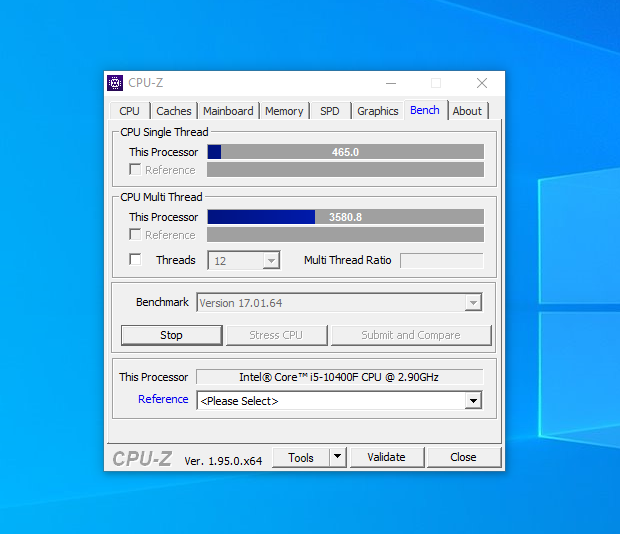This screenshot has height=534, width=620.
Task: Open the Caches tab
Action: point(174,111)
